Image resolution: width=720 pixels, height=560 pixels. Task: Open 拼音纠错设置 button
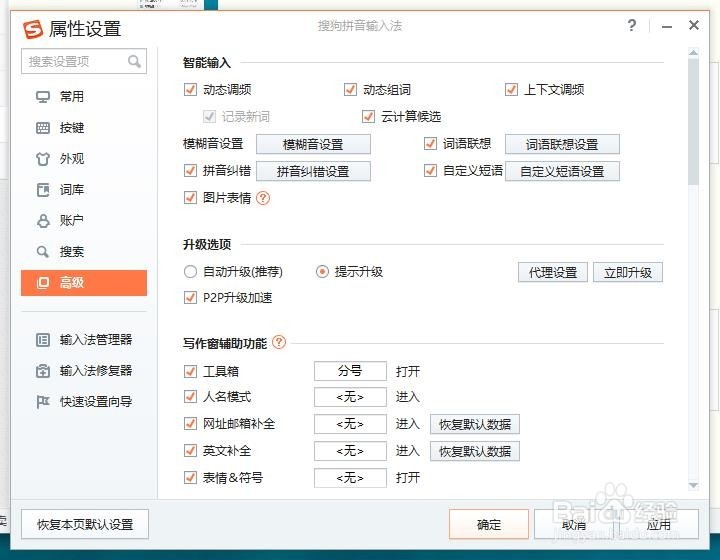[313, 171]
